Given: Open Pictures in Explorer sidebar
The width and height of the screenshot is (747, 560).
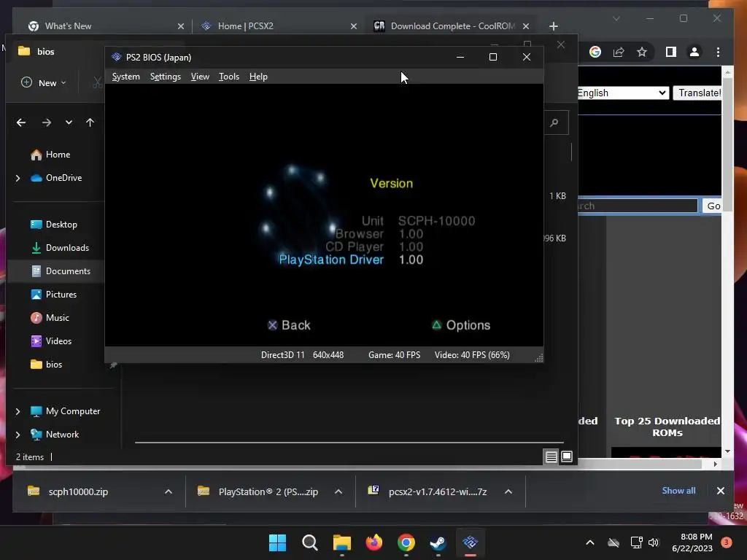Looking at the screenshot, I should (61, 295).
